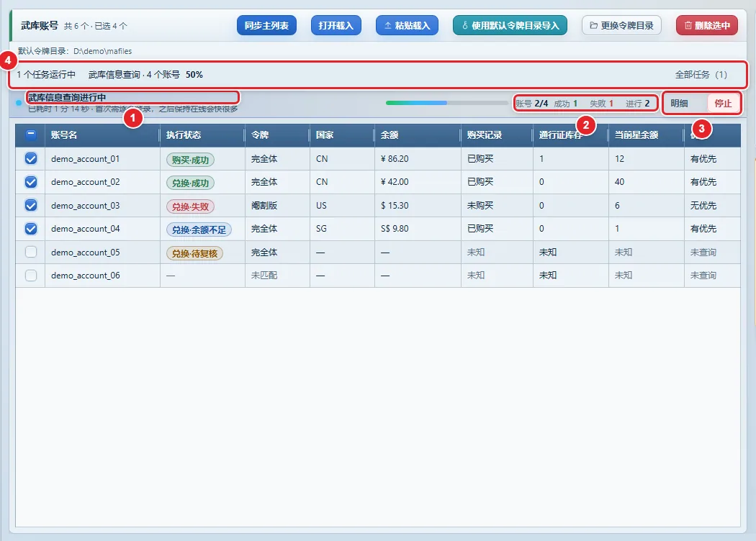Screen dimensions: 756x541
Task: Click the trash icon on 删除选中
Action: click(x=688, y=25)
